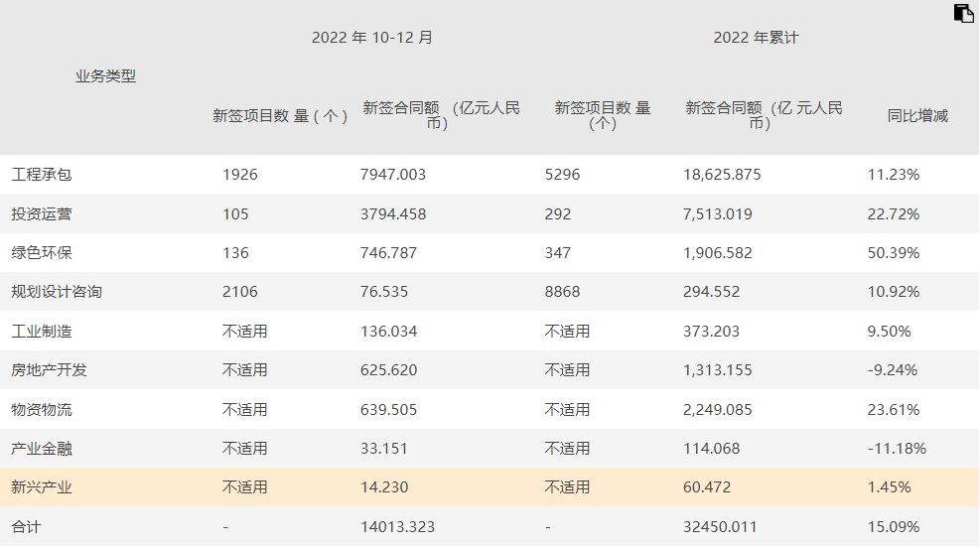
Task: Click the 合计 total row label
Action: (26, 527)
